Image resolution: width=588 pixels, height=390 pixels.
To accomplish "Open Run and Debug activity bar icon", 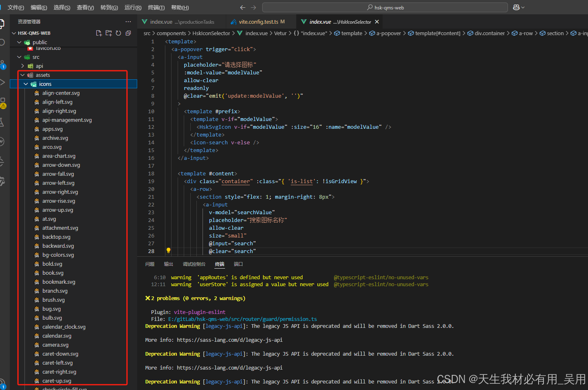I will tap(2, 82).
